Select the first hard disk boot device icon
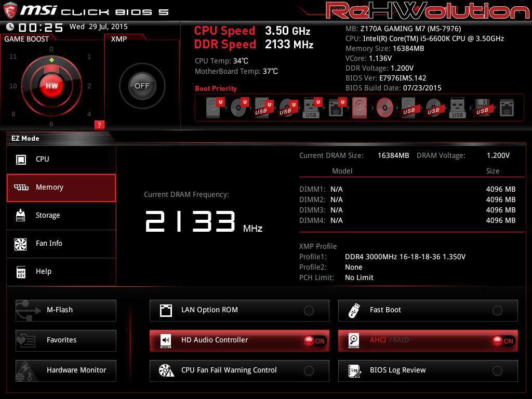 (214, 108)
